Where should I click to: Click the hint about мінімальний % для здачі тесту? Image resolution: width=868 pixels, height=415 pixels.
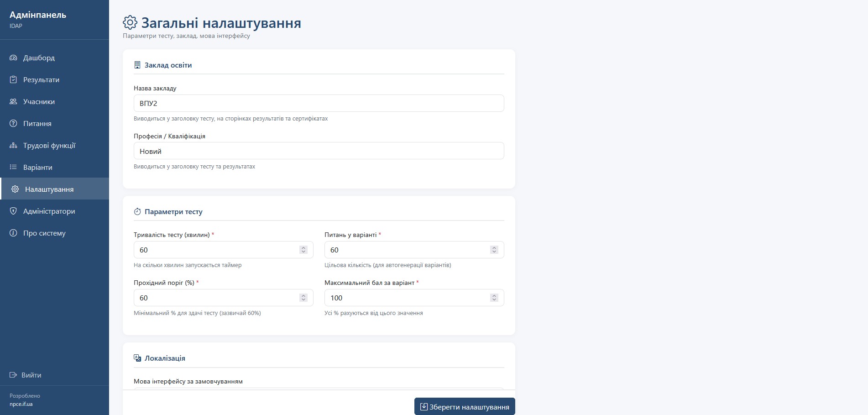(x=197, y=313)
